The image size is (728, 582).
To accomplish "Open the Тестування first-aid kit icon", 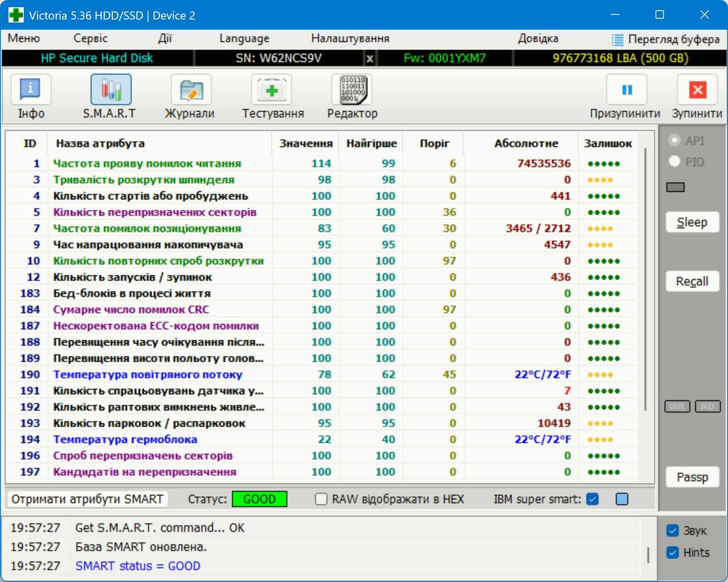I will [x=272, y=90].
